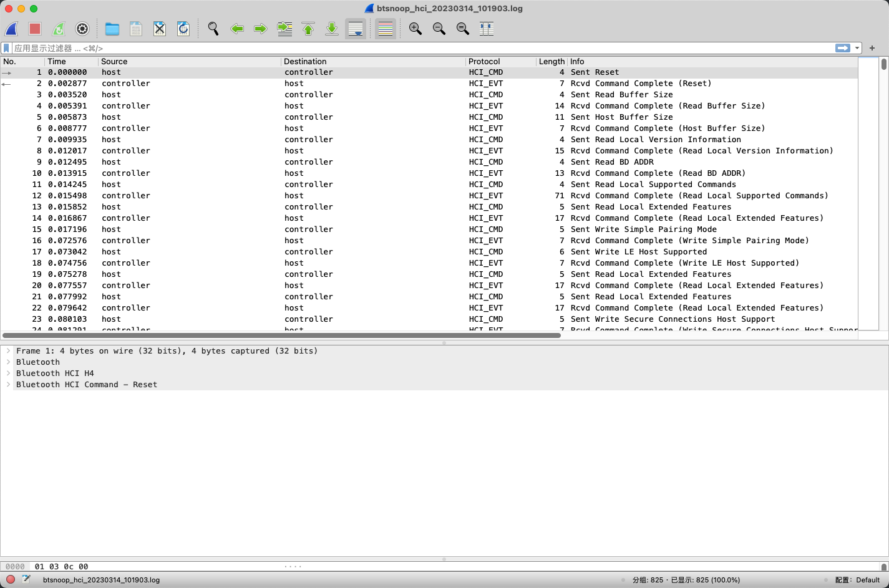Screen dimensions: 889x588
Task: Sort by Source column header
Action: (190, 62)
